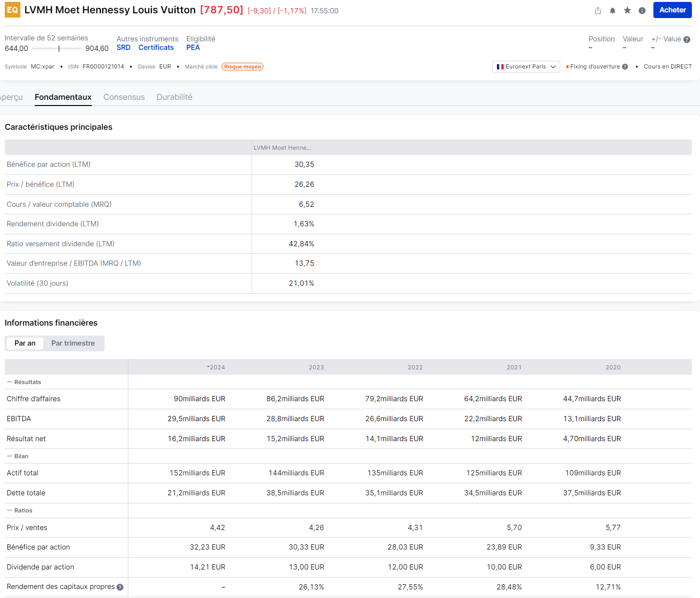Click the Actif total row label
The image size is (700, 598).
coord(22,473)
